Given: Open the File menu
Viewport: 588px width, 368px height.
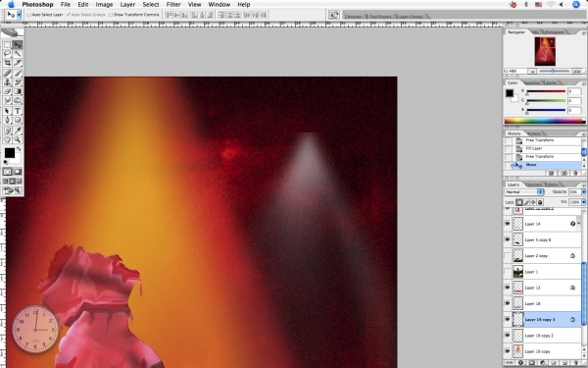Looking at the screenshot, I should [66, 5].
